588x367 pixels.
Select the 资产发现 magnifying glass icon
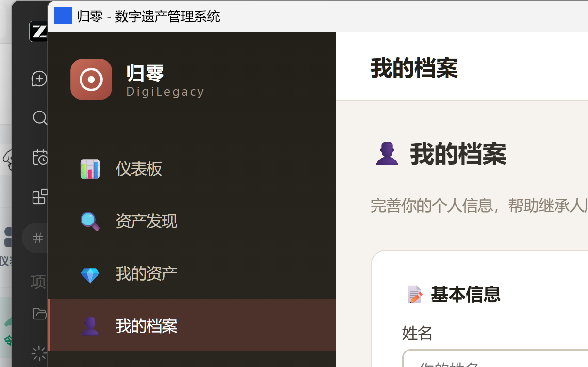click(x=90, y=222)
